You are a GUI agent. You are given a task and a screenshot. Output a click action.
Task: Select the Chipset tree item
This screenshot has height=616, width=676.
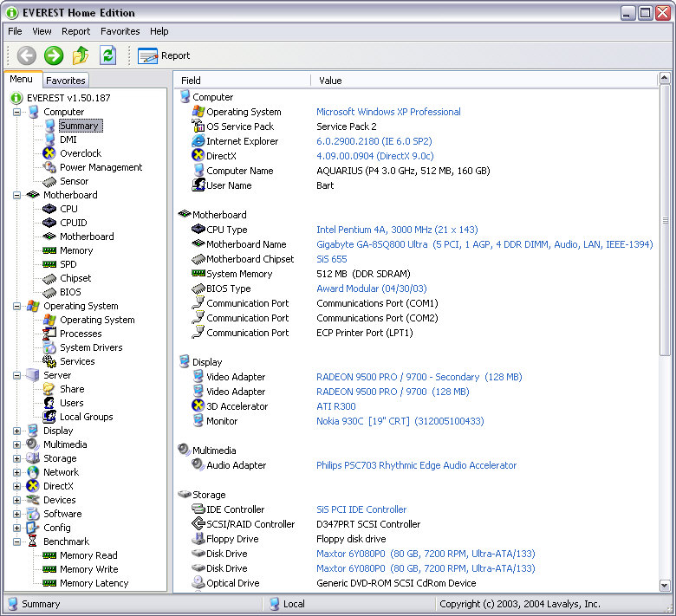click(x=75, y=278)
